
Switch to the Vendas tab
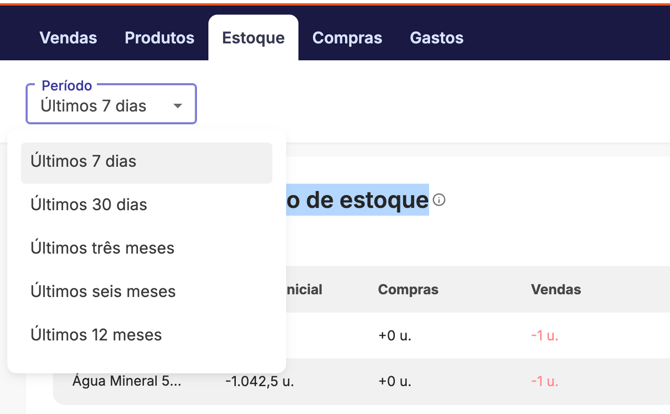tap(68, 38)
